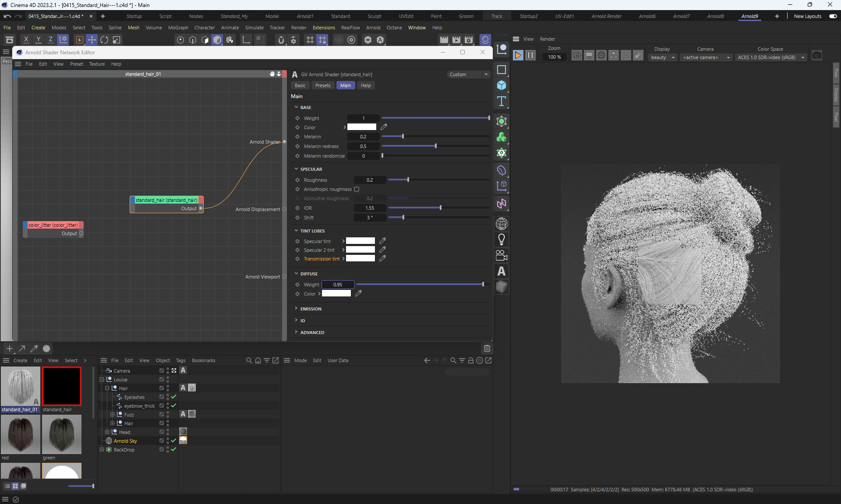Open the Arnold menu
Viewport: 841px width, 504px height.
click(x=373, y=28)
